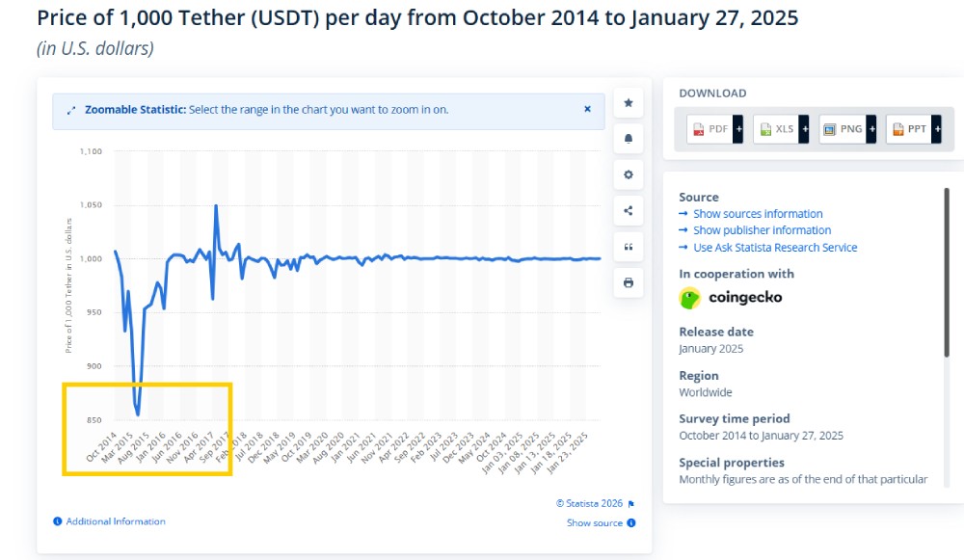The height and width of the screenshot is (560, 964).
Task: Print the chart with printer icon
Action: click(x=629, y=282)
